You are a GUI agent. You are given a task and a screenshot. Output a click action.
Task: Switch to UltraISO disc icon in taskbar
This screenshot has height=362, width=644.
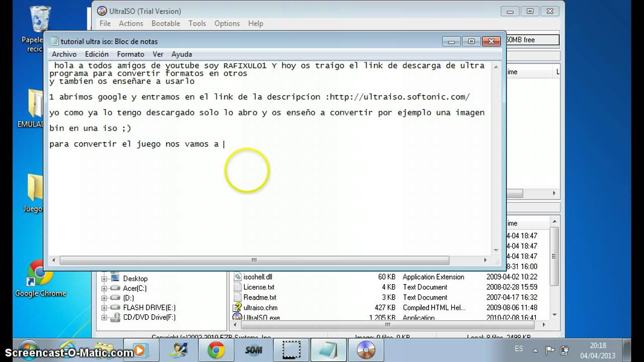click(366, 350)
